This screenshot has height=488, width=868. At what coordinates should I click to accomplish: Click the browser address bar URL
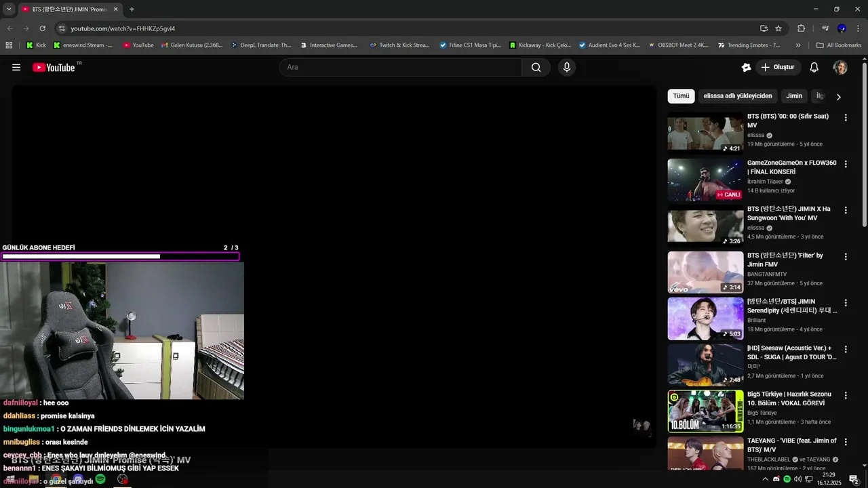123,28
